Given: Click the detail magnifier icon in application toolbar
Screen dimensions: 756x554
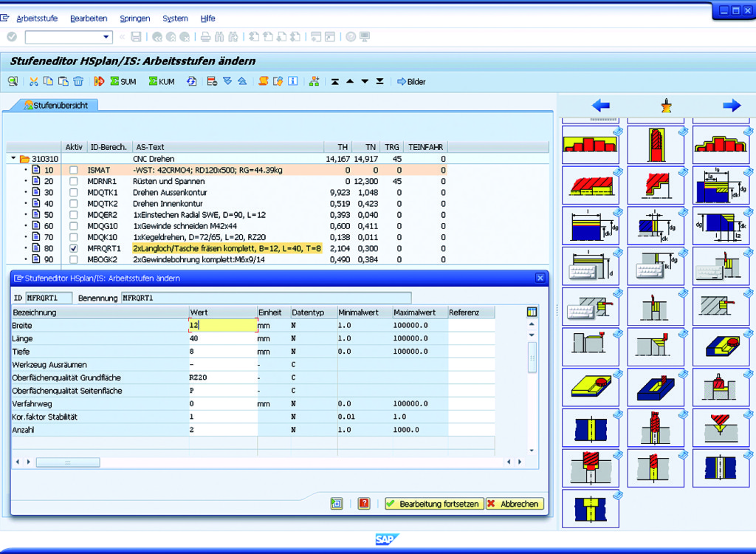Looking at the screenshot, I should pyautogui.click(x=13, y=81).
